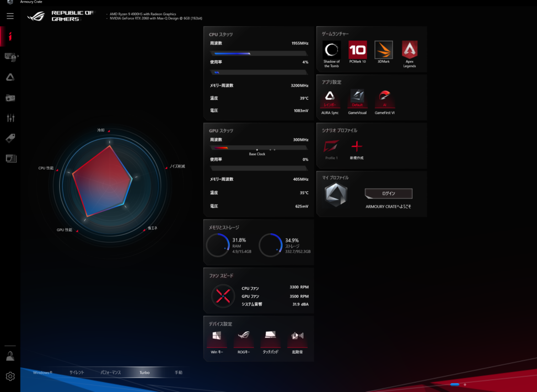Switch to Windows® operating mode
This screenshot has height=392, width=537.
(x=43, y=373)
